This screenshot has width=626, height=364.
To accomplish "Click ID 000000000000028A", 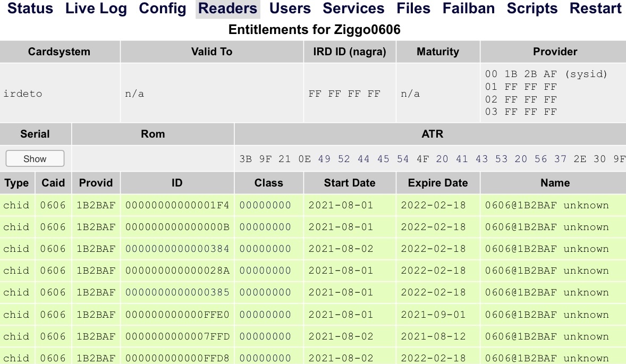I will [177, 270].
